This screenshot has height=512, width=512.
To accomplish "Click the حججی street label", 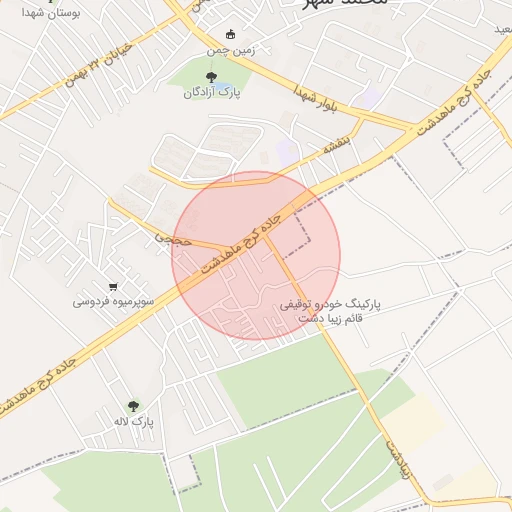I will click(x=173, y=239).
